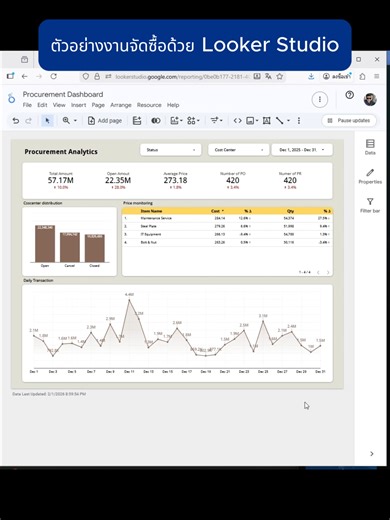Click the browser Reload button
This screenshot has width=390, height=520.
coord(53,76)
